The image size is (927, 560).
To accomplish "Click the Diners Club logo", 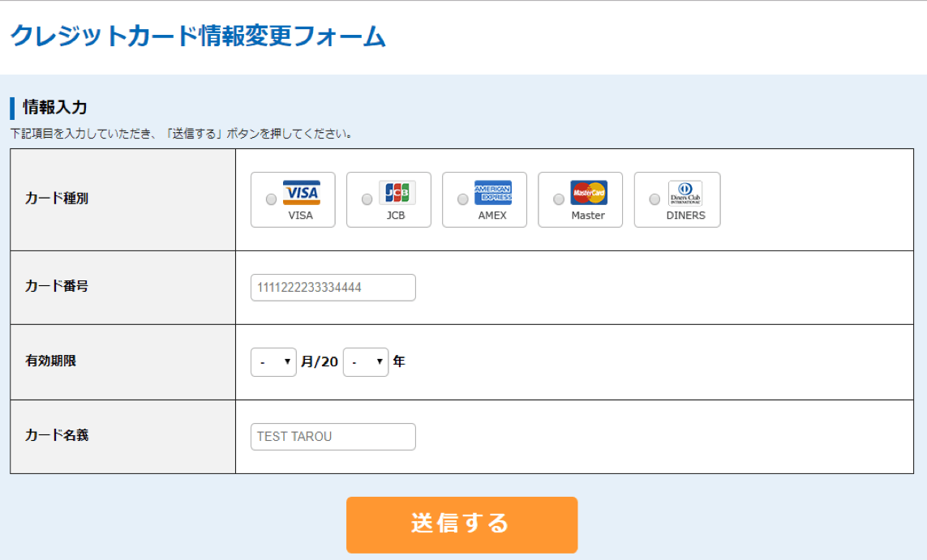I will (685, 193).
